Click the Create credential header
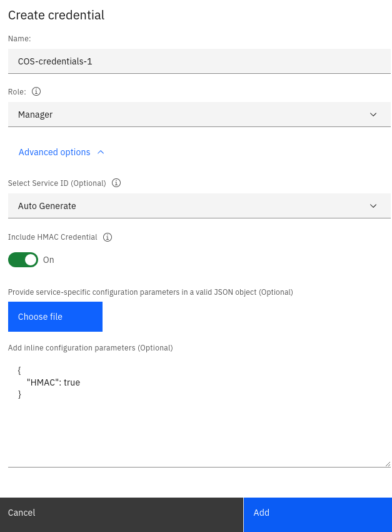 coord(56,15)
